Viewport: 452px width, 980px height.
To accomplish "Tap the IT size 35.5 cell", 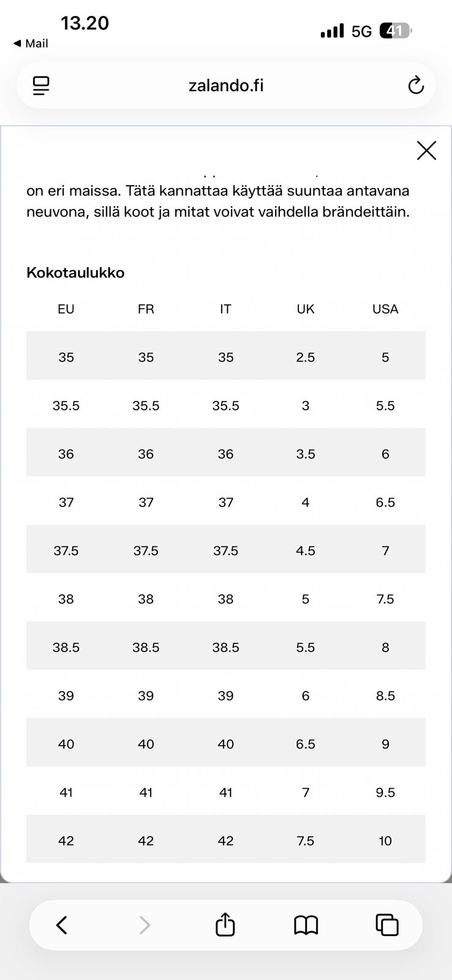I will point(225,405).
